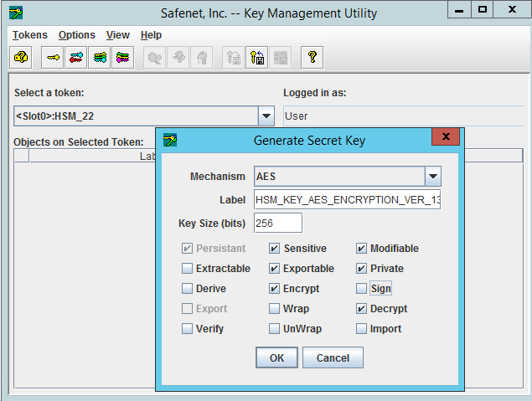The height and width of the screenshot is (401, 532).
Task: Enable the Extractable checkbox
Action: 187,269
